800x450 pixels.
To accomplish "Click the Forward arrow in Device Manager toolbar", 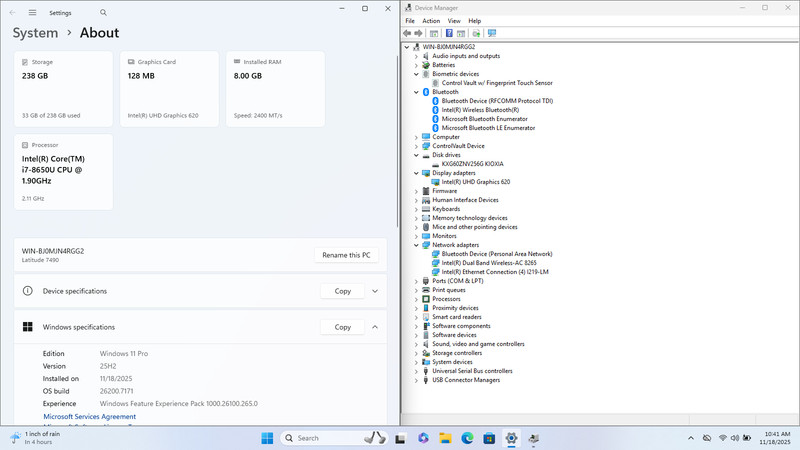I will [418, 33].
